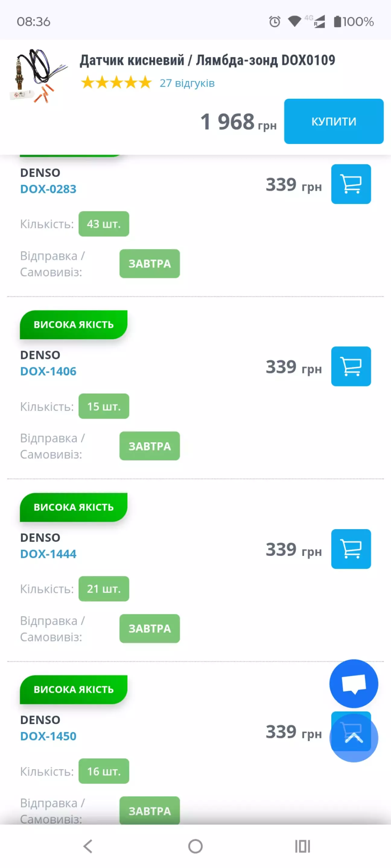Tap the ВИСОКА ЯКІСТЬ badge above DOX-1406
This screenshot has height=868, width=391.
[x=74, y=324]
